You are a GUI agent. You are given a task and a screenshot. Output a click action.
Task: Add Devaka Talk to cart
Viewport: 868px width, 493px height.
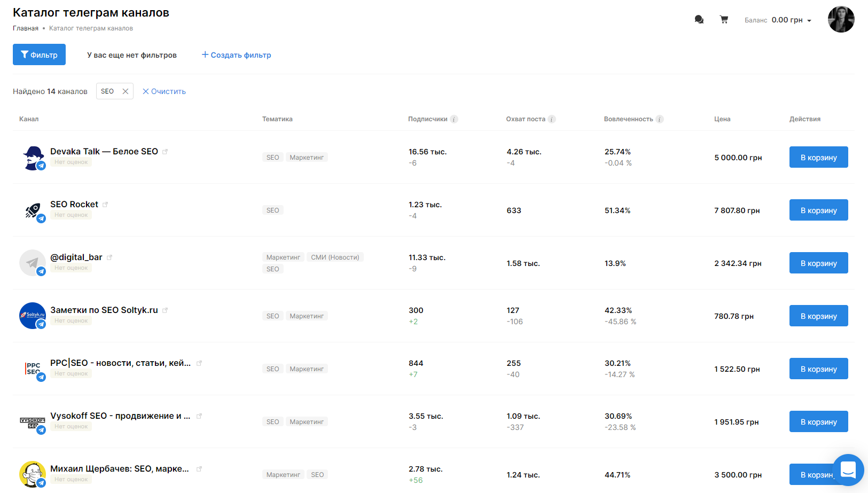point(818,157)
